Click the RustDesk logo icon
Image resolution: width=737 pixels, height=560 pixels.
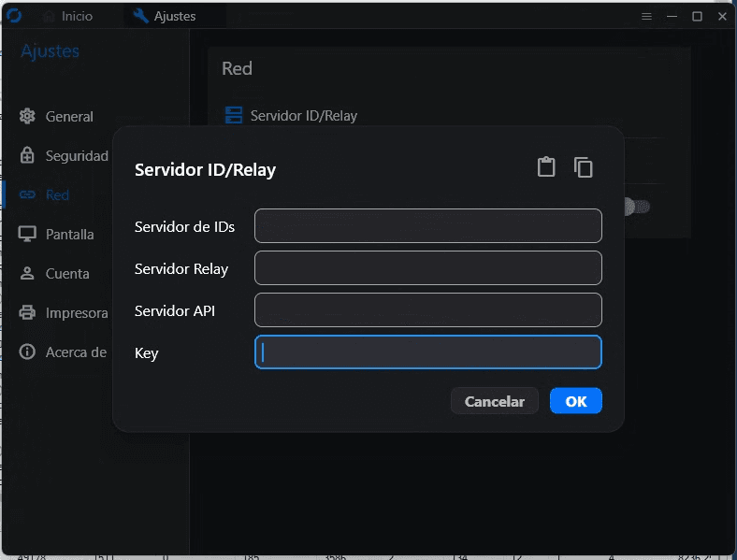pos(14,16)
